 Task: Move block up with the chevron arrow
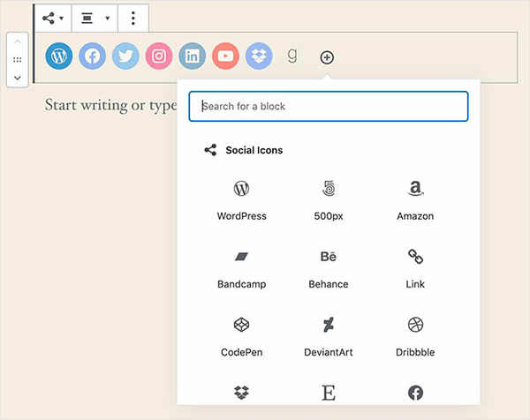[x=18, y=41]
